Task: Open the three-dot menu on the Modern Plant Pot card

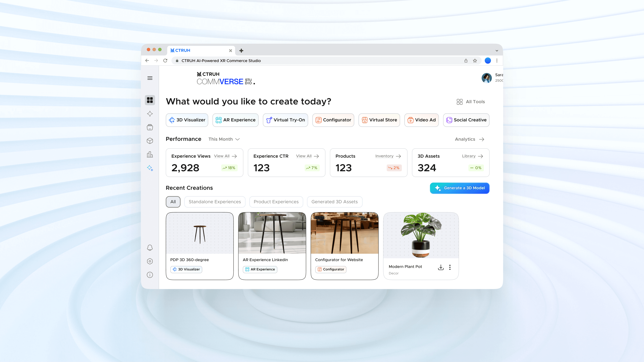Action: coord(450,267)
